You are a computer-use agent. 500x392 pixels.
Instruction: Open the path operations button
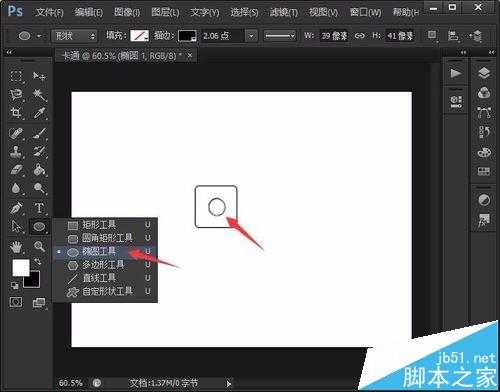432,35
